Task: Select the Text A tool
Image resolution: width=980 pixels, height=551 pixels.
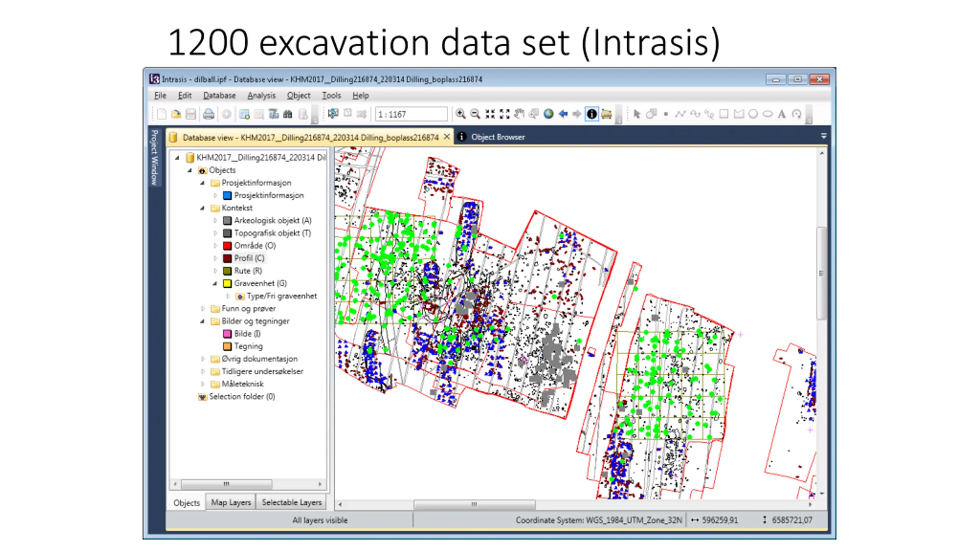Action: (x=782, y=114)
